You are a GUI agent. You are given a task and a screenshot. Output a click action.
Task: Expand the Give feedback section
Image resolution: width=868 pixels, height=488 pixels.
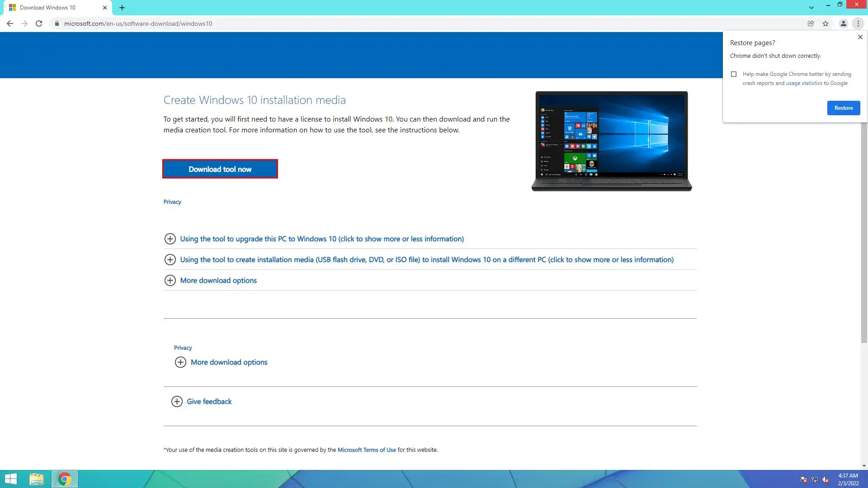point(209,401)
